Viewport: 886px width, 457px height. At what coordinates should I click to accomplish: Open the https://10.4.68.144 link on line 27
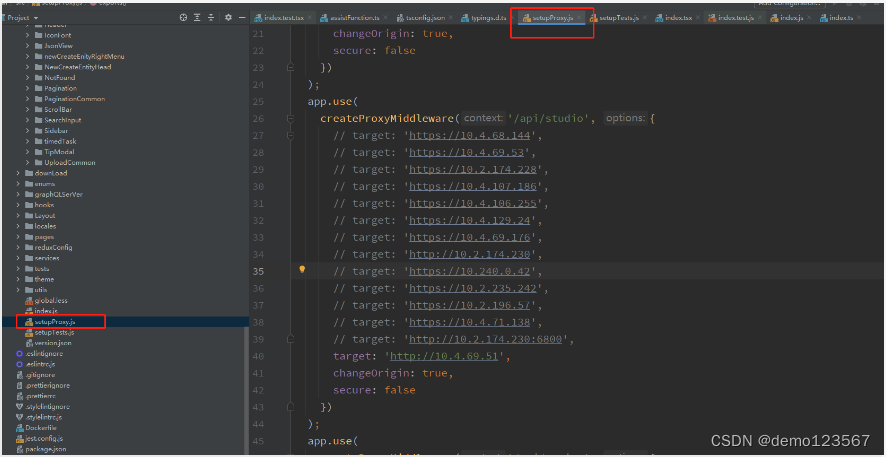468,136
